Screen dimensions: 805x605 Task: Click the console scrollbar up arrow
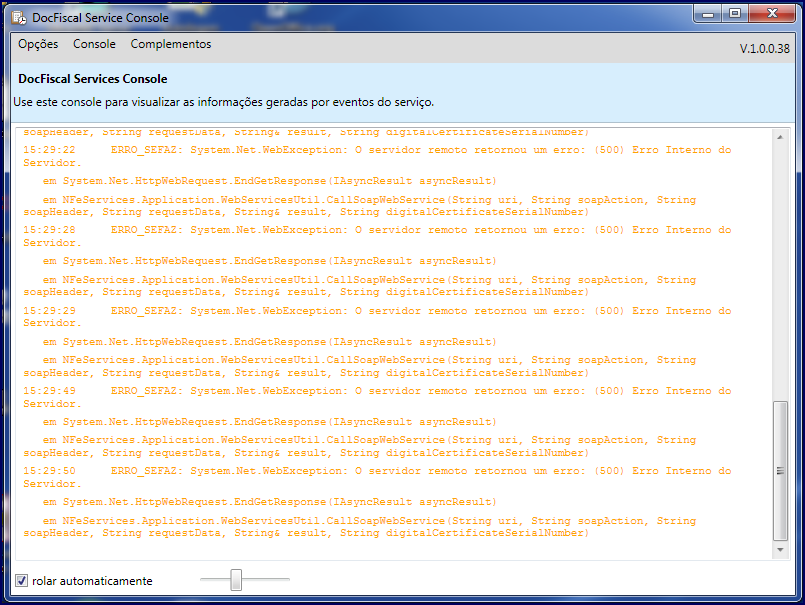[x=780, y=137]
